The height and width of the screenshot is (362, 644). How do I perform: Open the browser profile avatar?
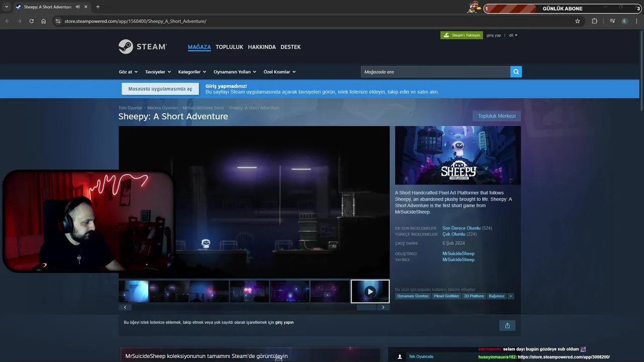point(624,21)
